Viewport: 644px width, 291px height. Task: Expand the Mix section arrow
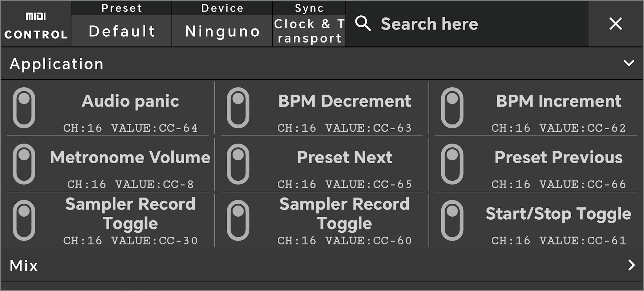[x=631, y=265]
